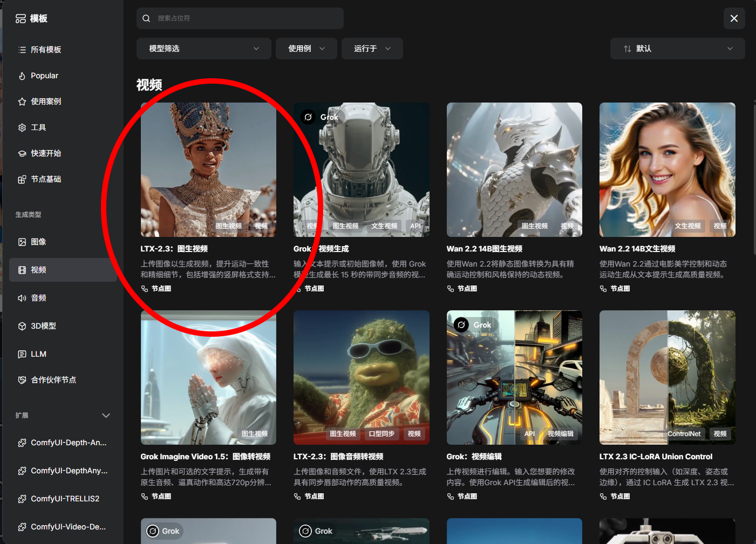Image resolution: width=756 pixels, height=544 pixels.
Task: Open the Wan 2.2 14B文生视频 thumbnail
Action: click(x=668, y=169)
